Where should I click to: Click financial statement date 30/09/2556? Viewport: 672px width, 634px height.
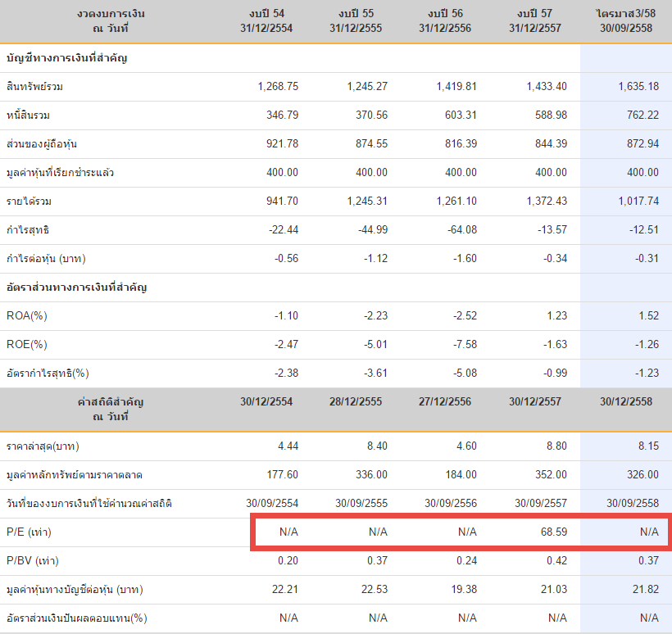[451, 503]
